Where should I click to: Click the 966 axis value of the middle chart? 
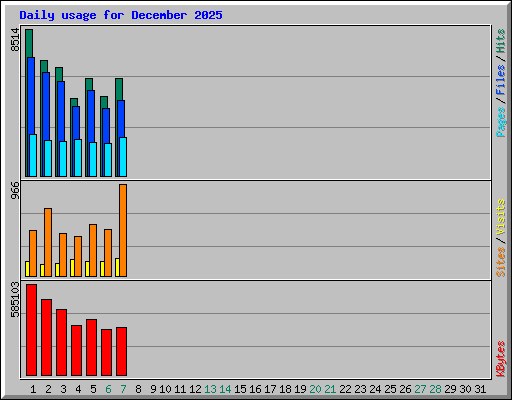pos(15,190)
